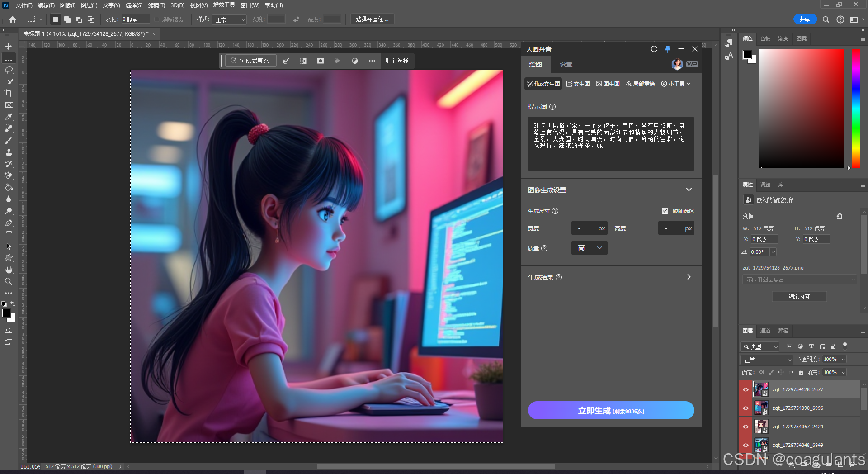Select the Clone Stamp tool
Image resolution: width=868 pixels, height=474 pixels.
[9, 152]
